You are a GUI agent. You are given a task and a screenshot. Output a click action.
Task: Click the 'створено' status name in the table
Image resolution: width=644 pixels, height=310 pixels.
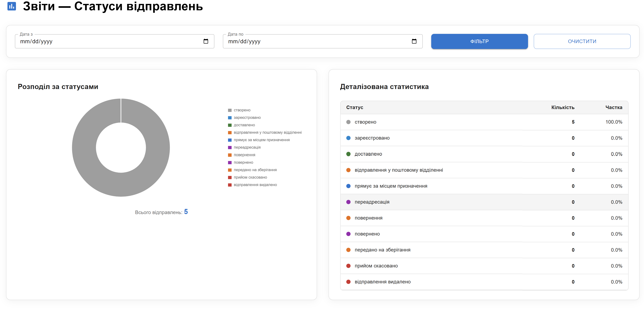(365, 122)
